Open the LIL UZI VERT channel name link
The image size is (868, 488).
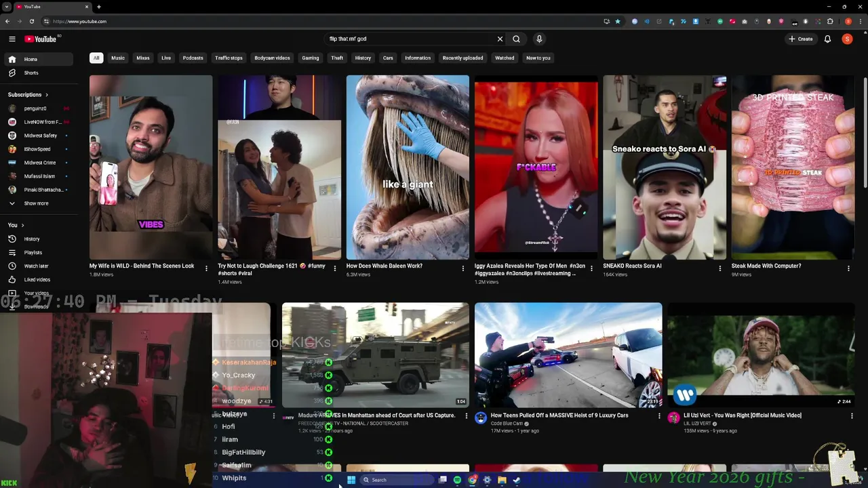(x=697, y=424)
